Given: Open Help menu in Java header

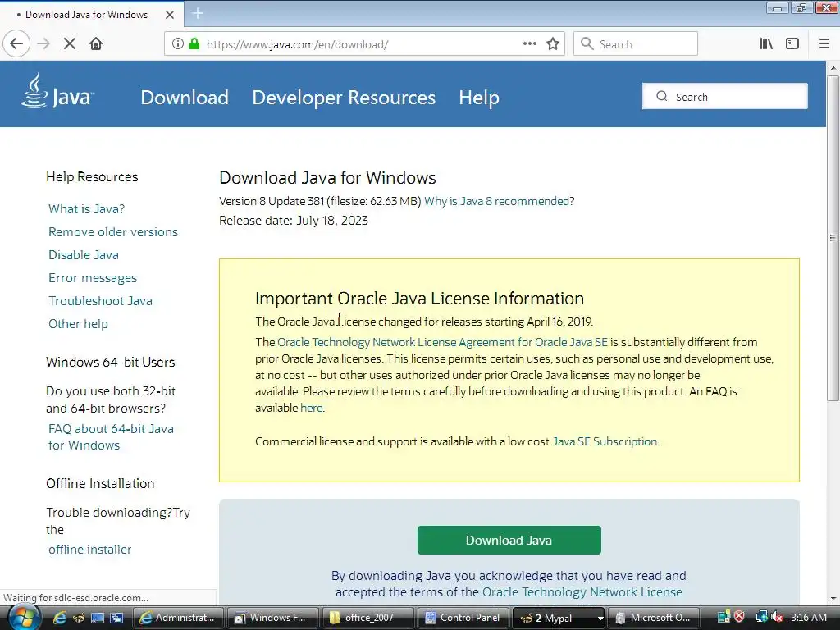Looking at the screenshot, I should 479,98.
